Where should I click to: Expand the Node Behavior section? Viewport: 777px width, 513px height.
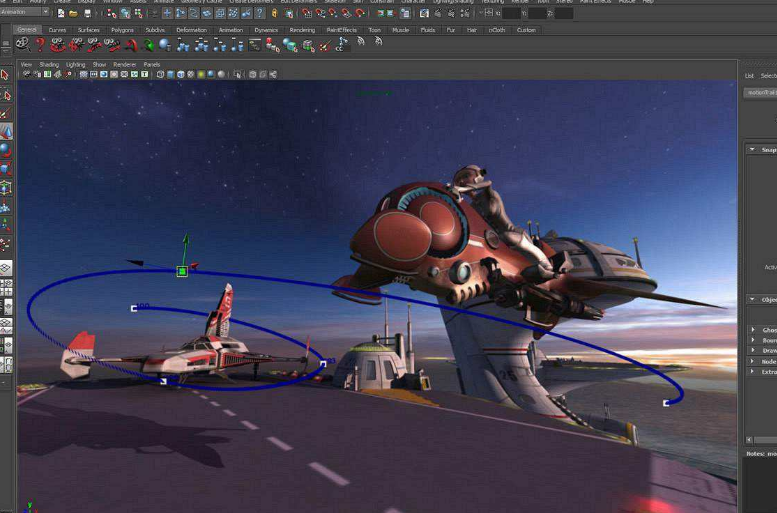coord(753,361)
